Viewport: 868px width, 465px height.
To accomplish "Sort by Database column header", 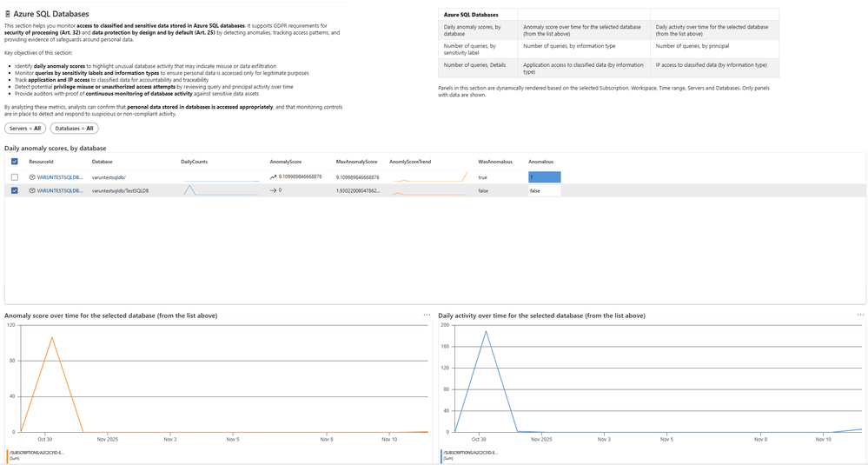I will click(x=102, y=162).
